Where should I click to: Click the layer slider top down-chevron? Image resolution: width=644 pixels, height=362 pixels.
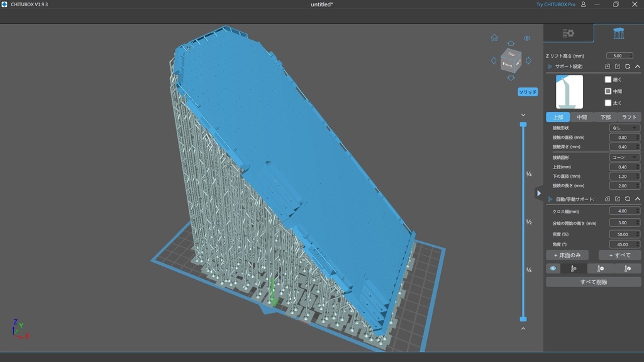point(523,115)
